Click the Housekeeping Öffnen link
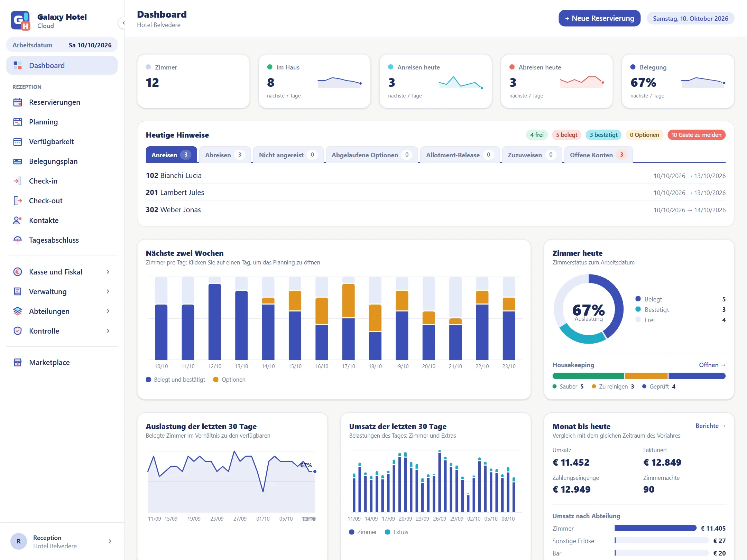Screen dimensions: 747x560 pyautogui.click(x=712, y=365)
